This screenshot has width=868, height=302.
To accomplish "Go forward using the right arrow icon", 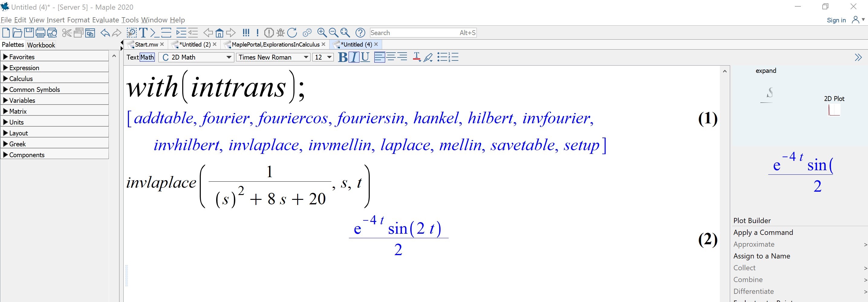I will click(231, 33).
